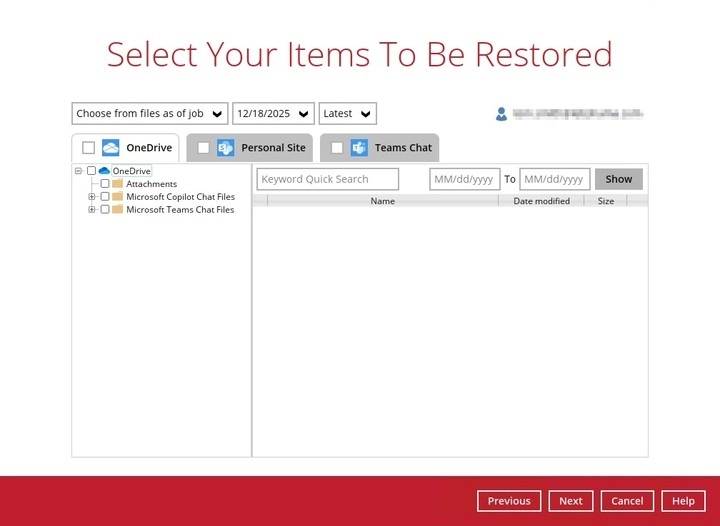The image size is (720, 526).
Task: Click the SharePoint Personal Site icon
Action: pos(225,148)
